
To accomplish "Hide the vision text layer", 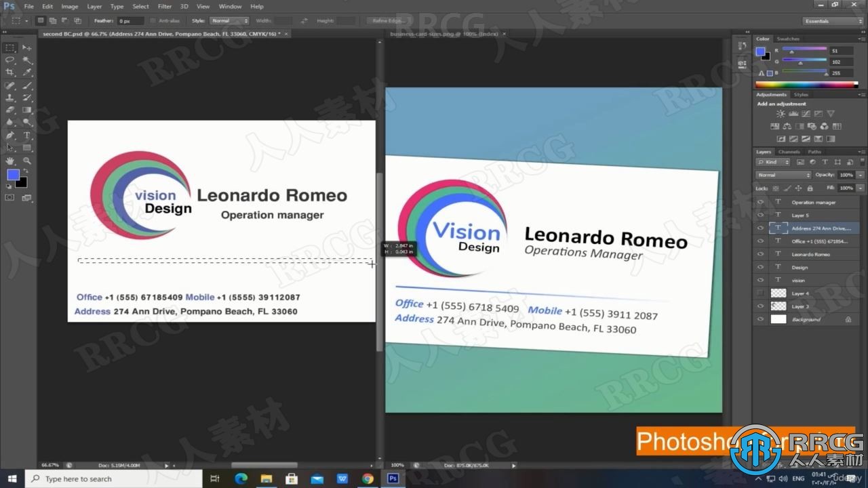I will (760, 280).
